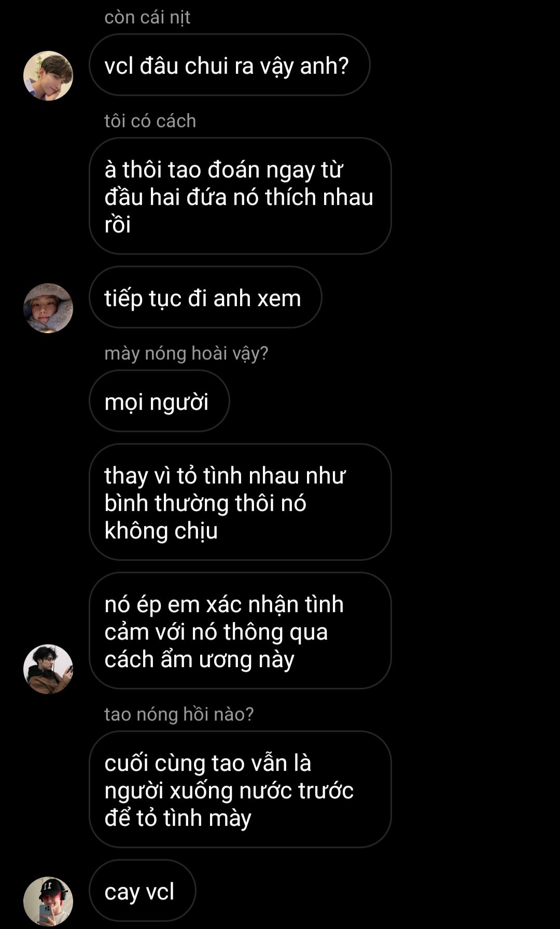Viewport: 560px width, 929px height.
Task: Tap 'không chịu' in the tỏ tình message
Action: tap(161, 531)
